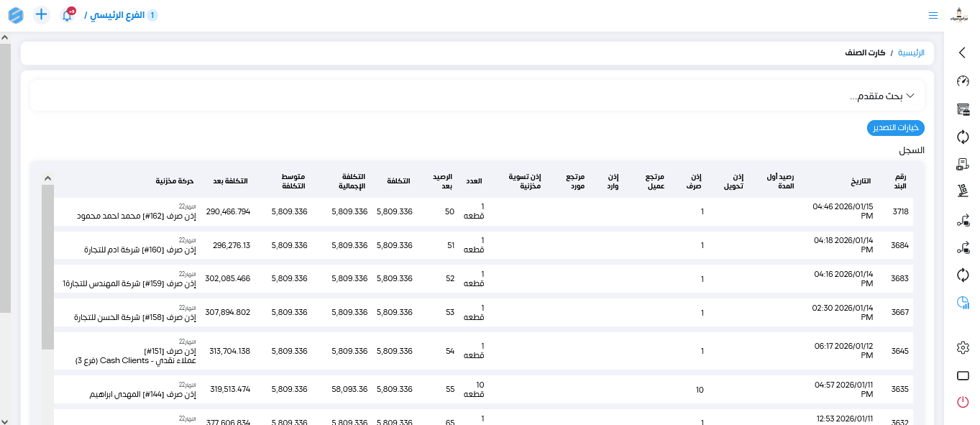
Task: Click the خيارات التصدير export options button
Action: tap(895, 128)
